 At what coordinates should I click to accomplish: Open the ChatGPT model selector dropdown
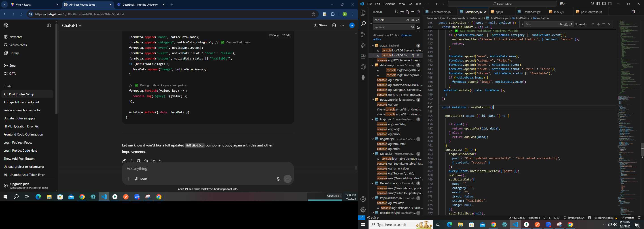[72, 25]
